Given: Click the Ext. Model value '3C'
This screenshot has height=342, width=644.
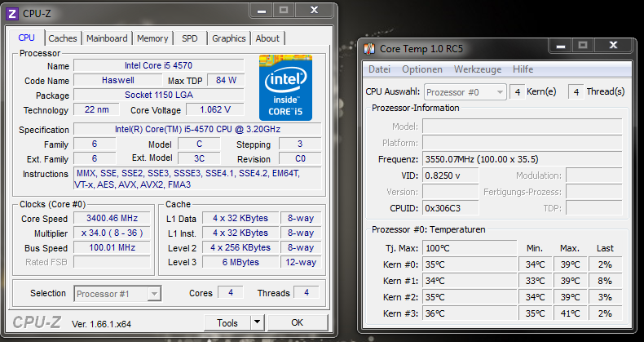Looking at the screenshot, I should click(x=199, y=158).
